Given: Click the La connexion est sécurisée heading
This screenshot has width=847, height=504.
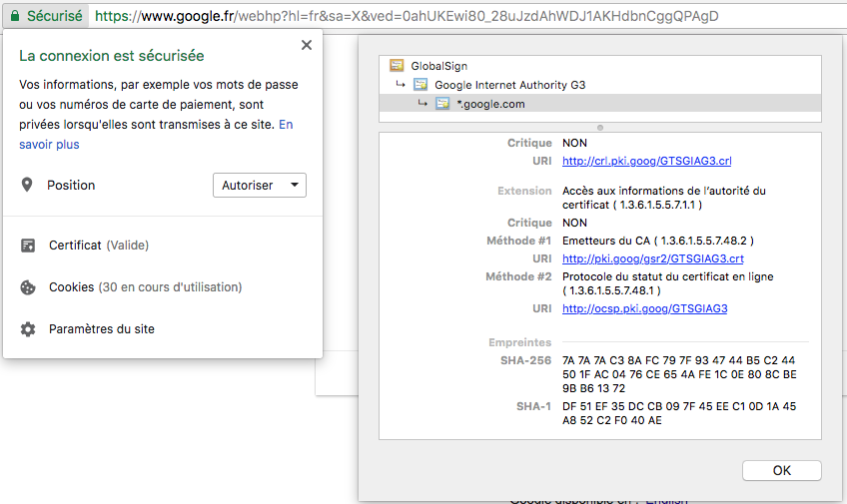Looking at the screenshot, I should click(111, 56).
